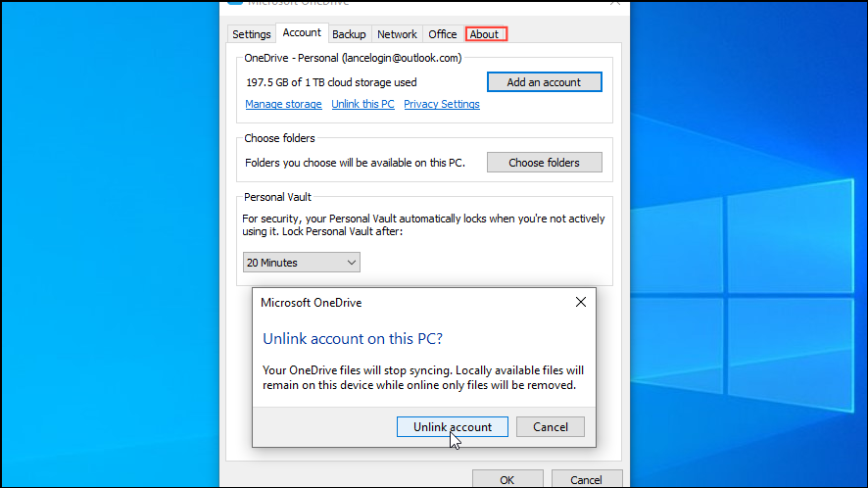Click the Choose folders button
868x488 pixels.
544,163
